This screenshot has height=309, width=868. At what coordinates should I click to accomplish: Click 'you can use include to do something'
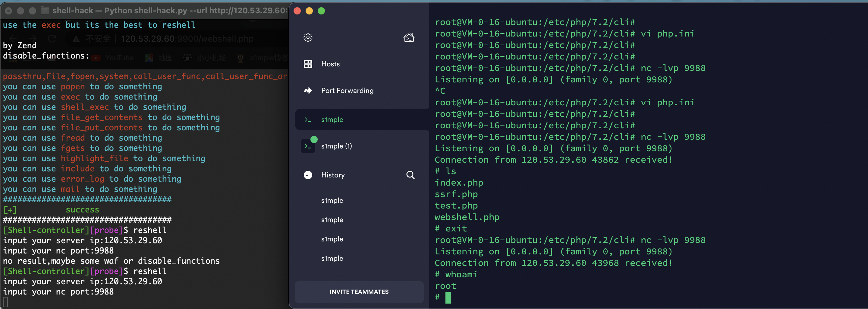pos(87,169)
